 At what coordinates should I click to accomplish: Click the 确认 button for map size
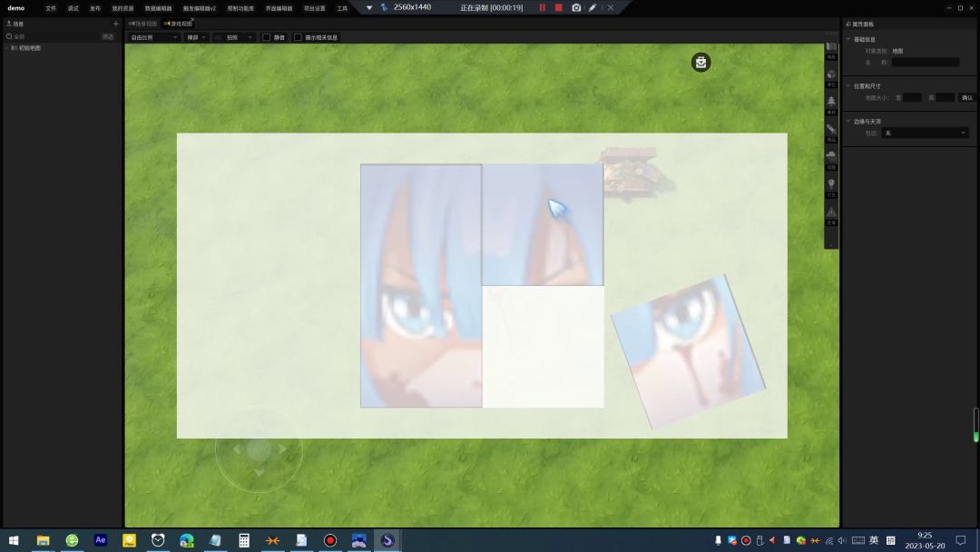tap(966, 97)
